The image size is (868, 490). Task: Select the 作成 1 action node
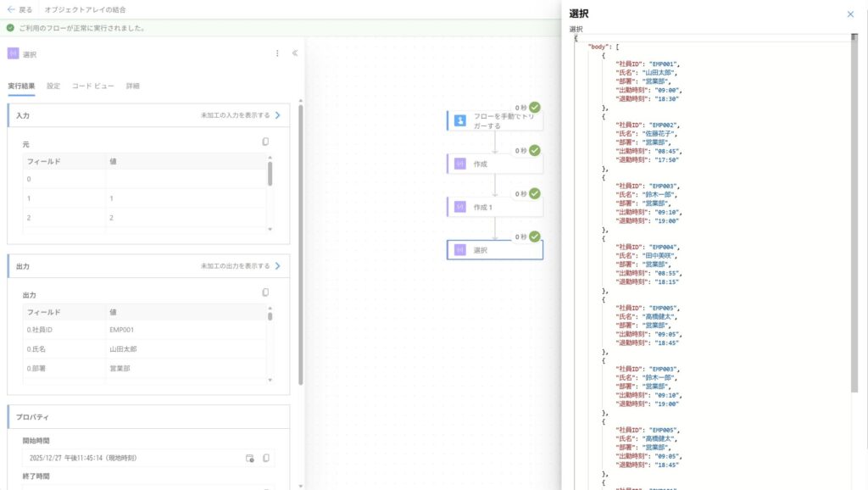pyautogui.click(x=495, y=207)
